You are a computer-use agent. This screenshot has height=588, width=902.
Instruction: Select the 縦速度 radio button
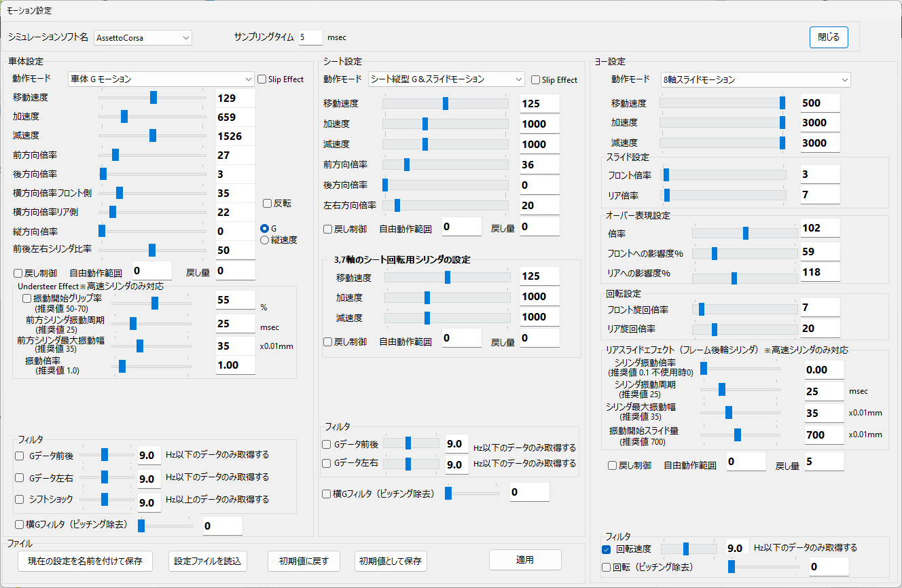pyautogui.click(x=265, y=239)
